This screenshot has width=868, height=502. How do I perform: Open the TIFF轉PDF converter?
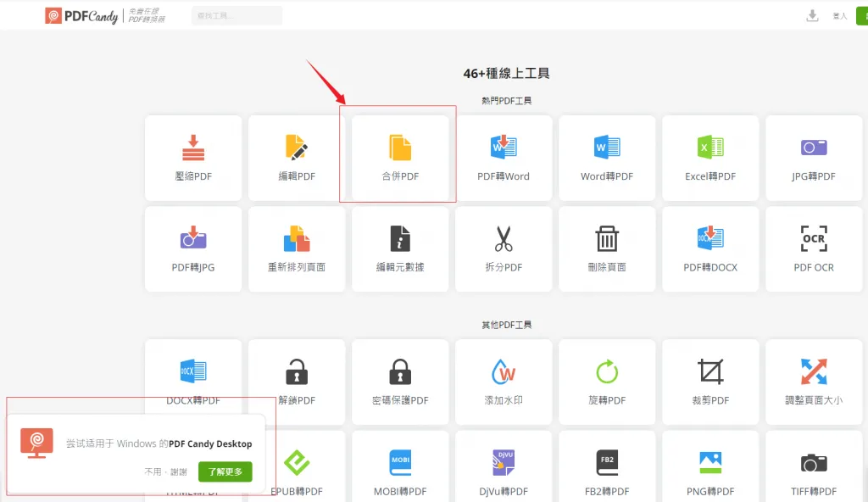pyautogui.click(x=814, y=466)
